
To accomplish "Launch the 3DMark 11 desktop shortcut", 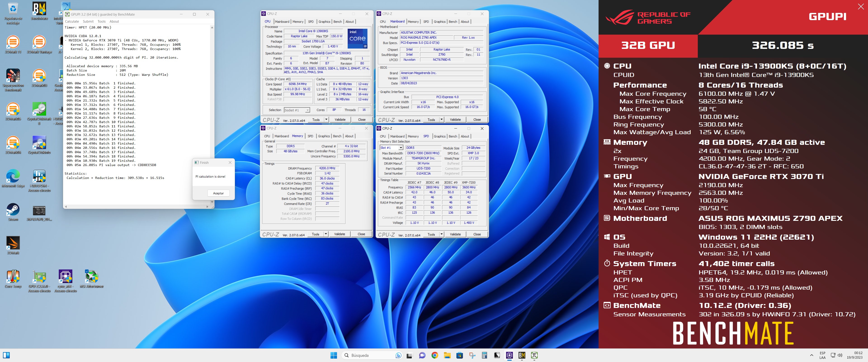I will (x=13, y=44).
